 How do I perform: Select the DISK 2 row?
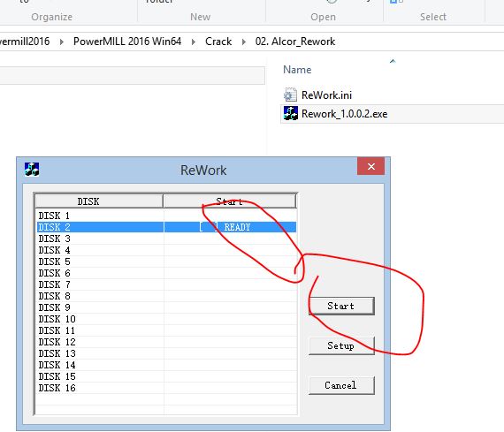pos(166,227)
